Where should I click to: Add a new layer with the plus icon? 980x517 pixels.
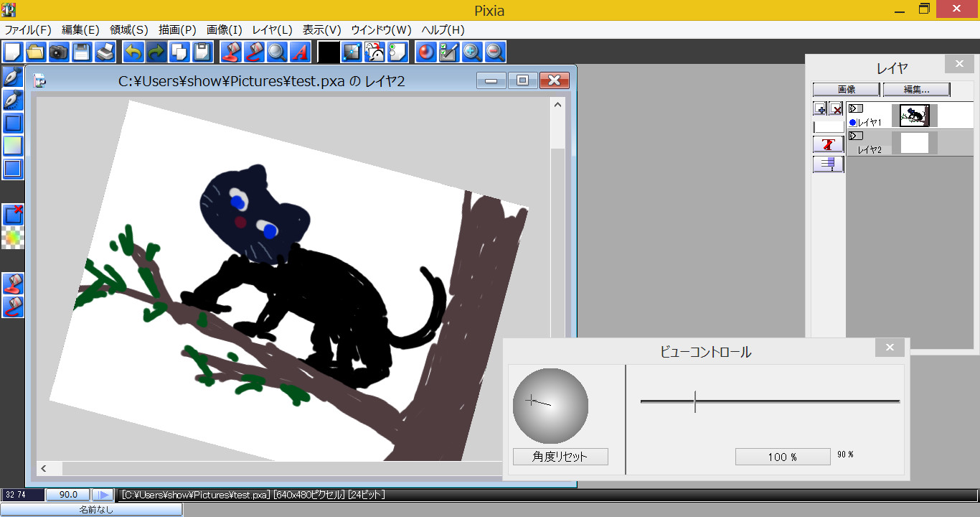[821, 108]
